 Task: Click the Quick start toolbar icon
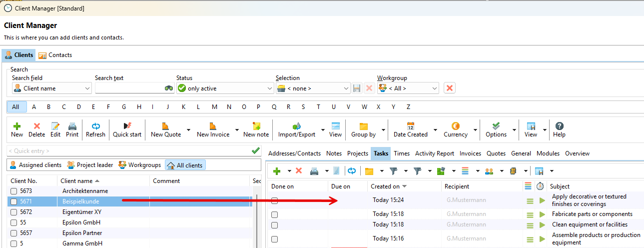[x=127, y=129]
